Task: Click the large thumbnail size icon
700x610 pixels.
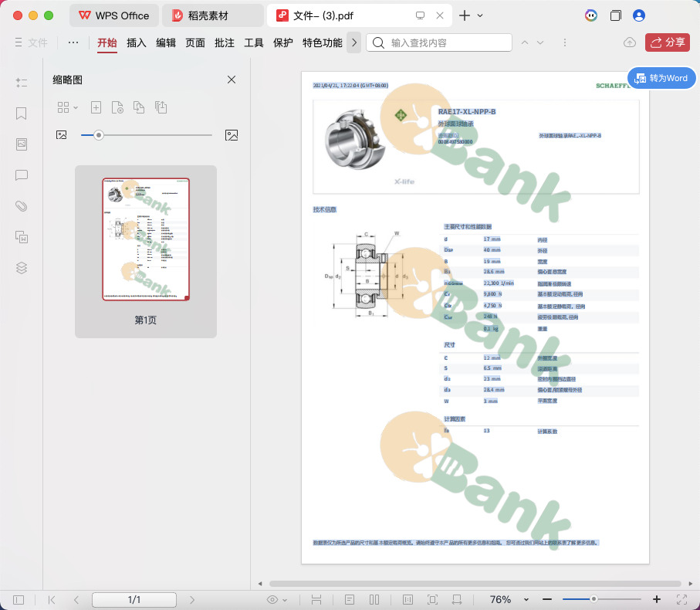Action: (x=232, y=135)
